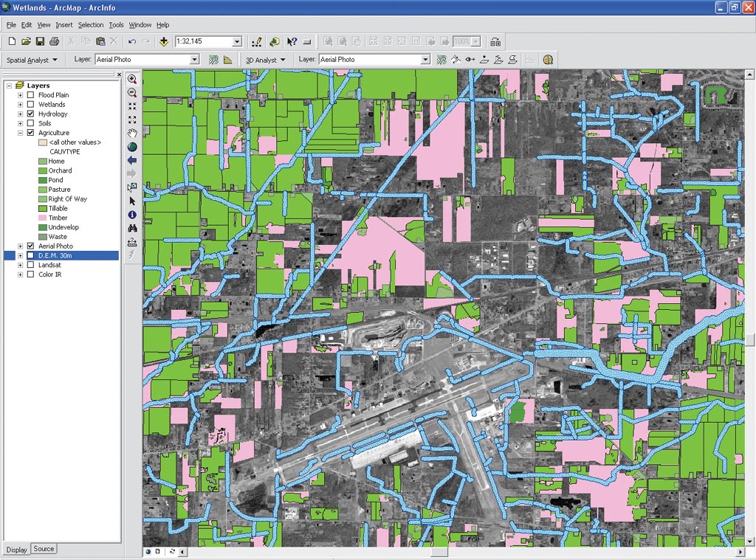Open the Editor toolbar icon
The width and height of the screenshot is (756, 560).
[x=256, y=42]
